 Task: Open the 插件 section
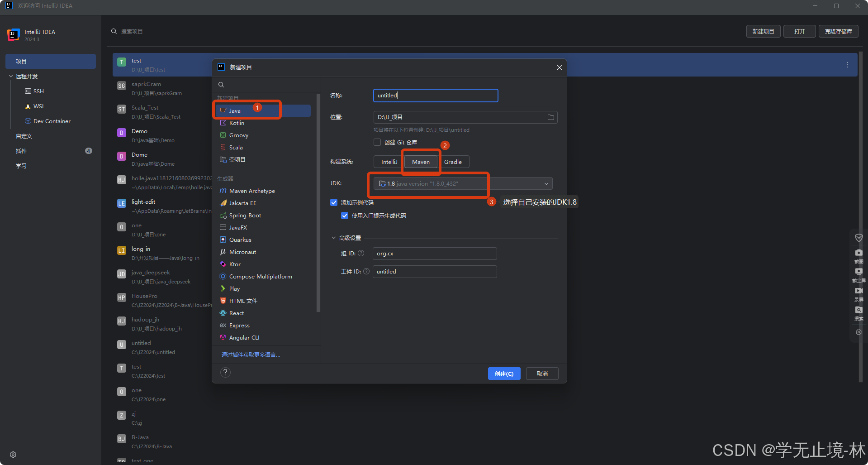(x=21, y=151)
